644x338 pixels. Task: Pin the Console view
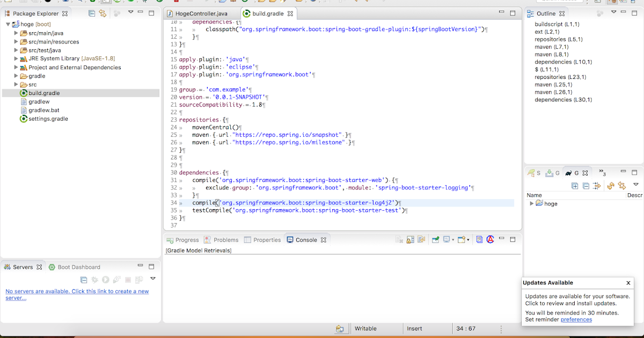click(435, 240)
